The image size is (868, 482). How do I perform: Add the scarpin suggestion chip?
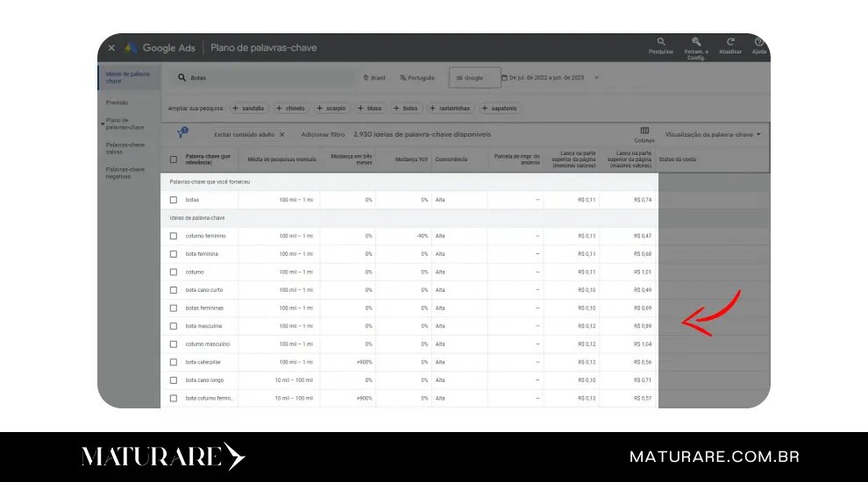331,109
